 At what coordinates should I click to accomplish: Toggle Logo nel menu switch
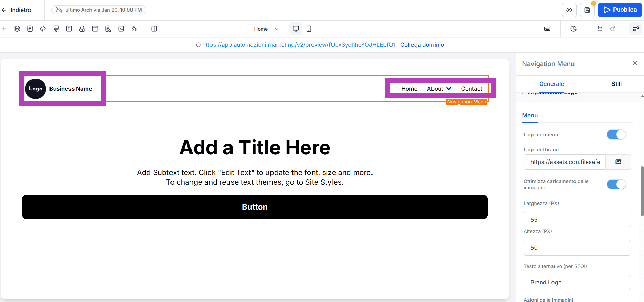(x=616, y=135)
